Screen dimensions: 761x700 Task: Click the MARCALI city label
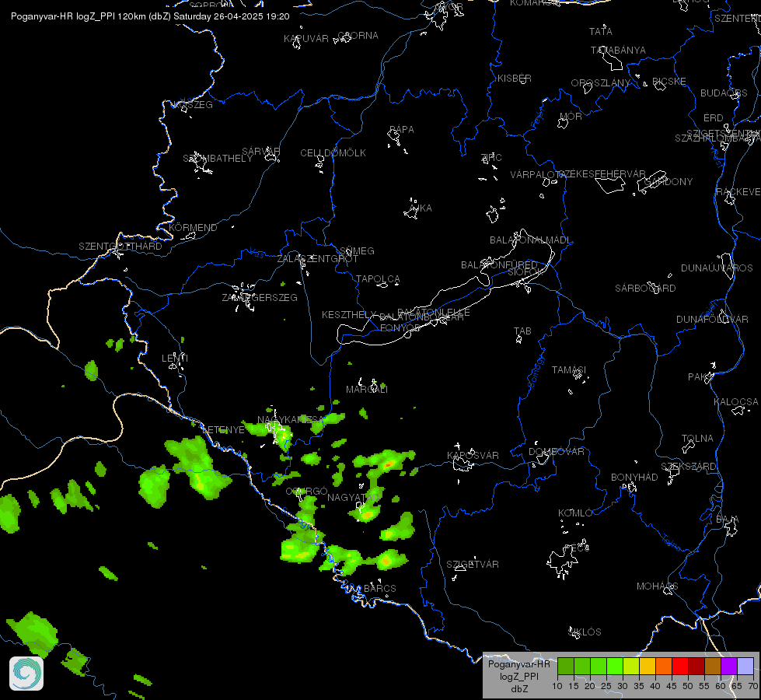(367, 390)
